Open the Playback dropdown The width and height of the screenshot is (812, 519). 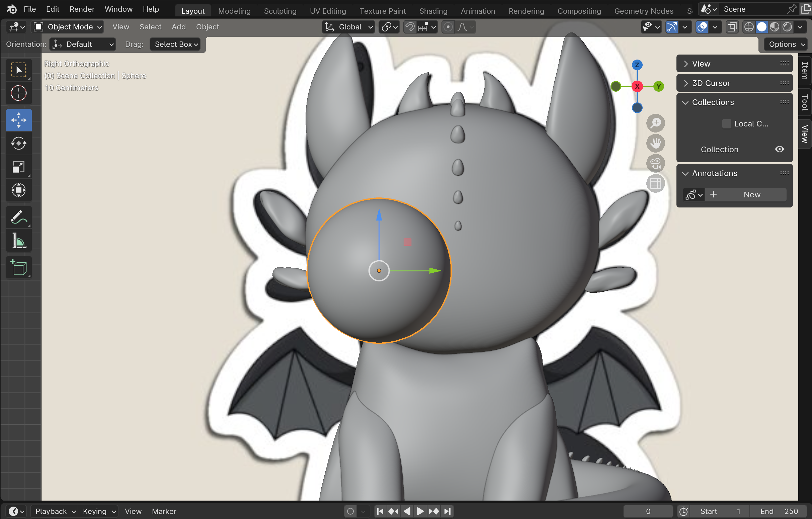click(54, 511)
